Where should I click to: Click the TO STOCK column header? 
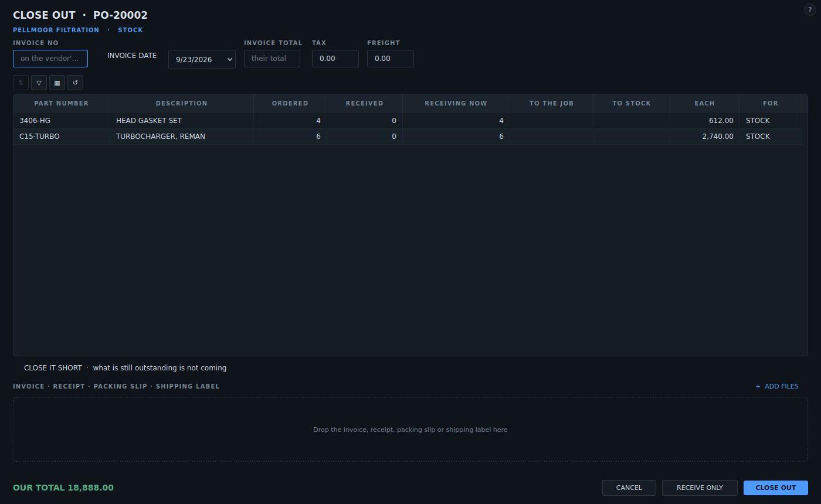632,103
